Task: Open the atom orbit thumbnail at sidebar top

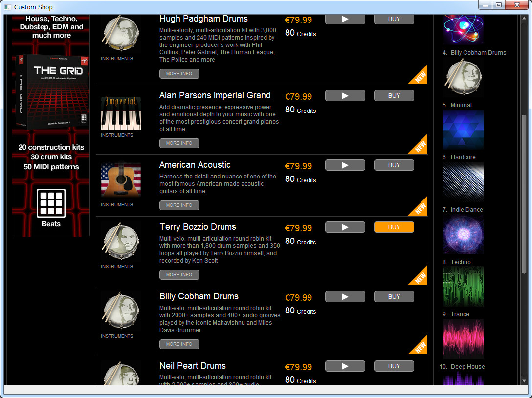Action: coord(463,30)
